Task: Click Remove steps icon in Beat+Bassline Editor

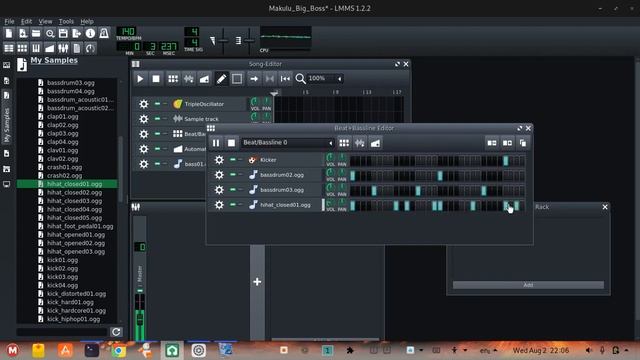Action: pos(492,143)
